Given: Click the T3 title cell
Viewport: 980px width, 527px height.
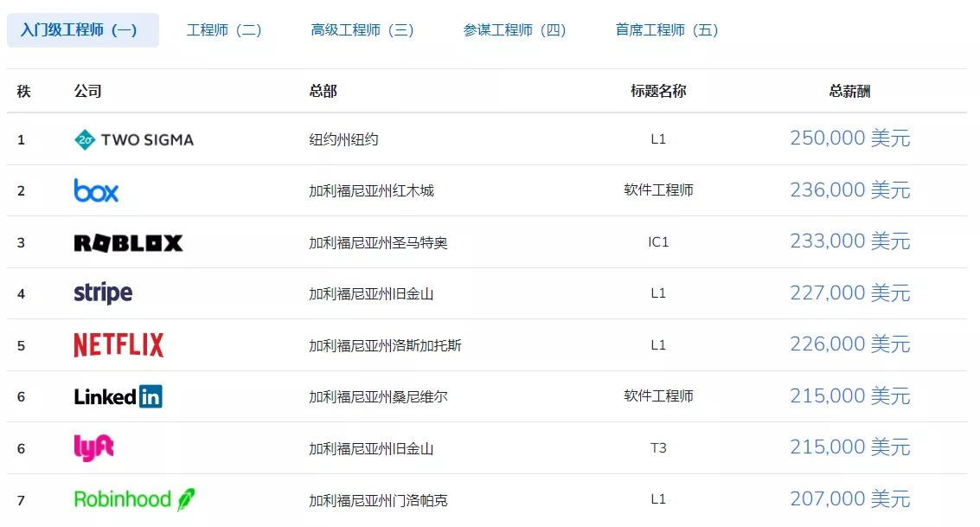Looking at the screenshot, I should pyautogui.click(x=658, y=448).
